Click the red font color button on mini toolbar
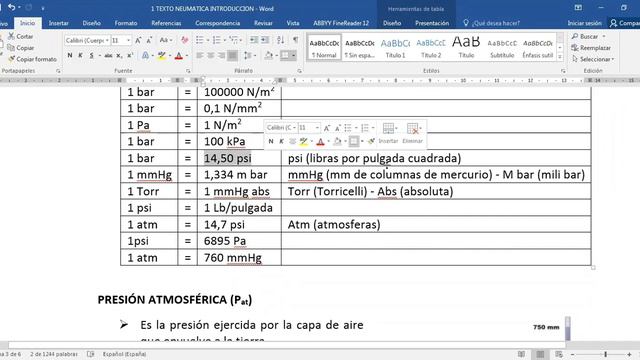 [x=320, y=142]
